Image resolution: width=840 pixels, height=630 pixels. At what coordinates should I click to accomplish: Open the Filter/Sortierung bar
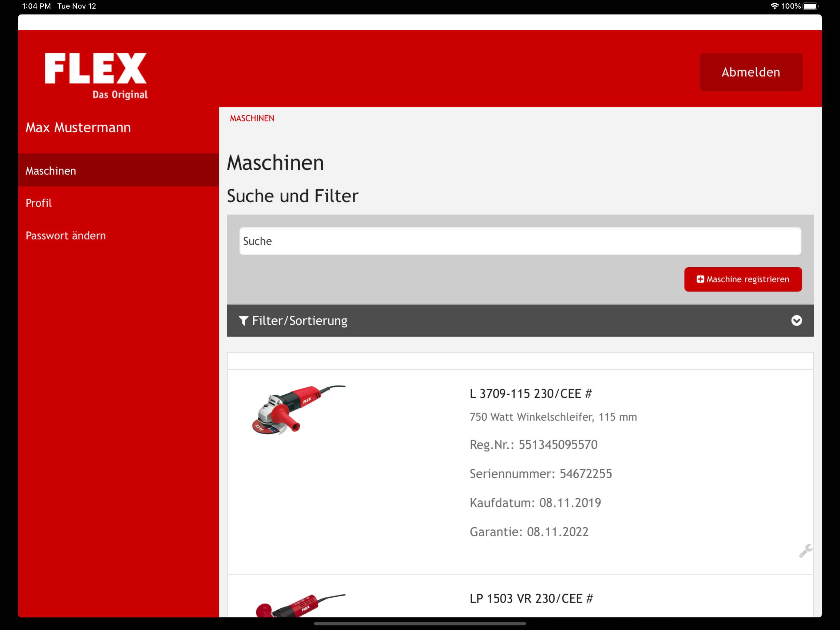[520, 321]
